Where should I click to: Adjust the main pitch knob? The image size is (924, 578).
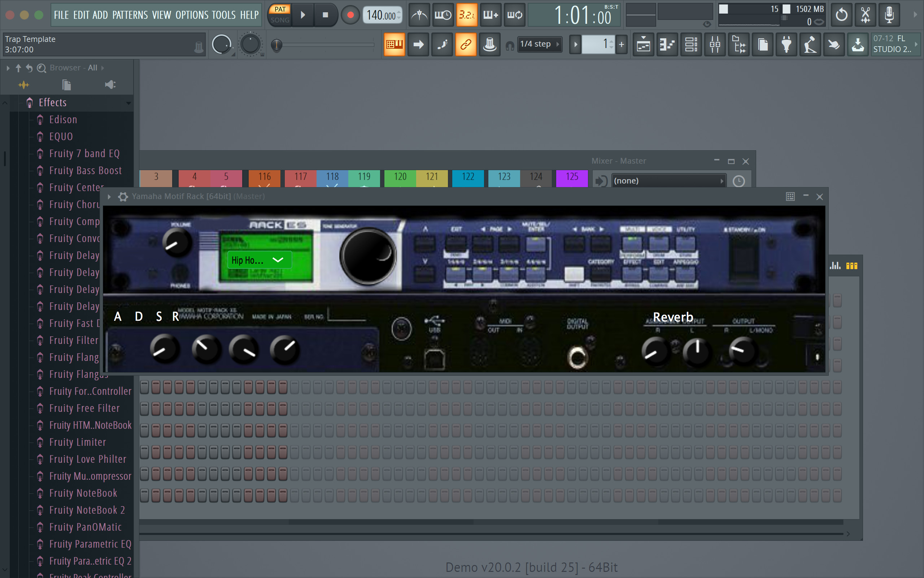coord(250,44)
